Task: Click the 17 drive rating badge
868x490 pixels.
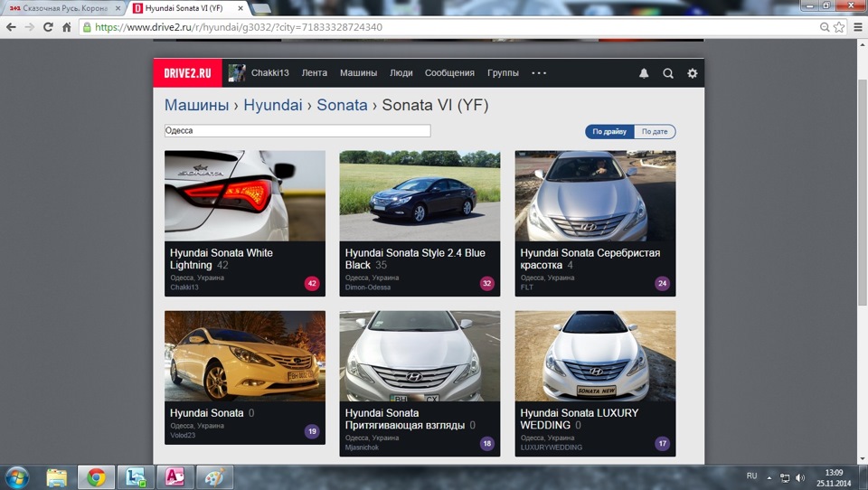Action: pyautogui.click(x=662, y=444)
